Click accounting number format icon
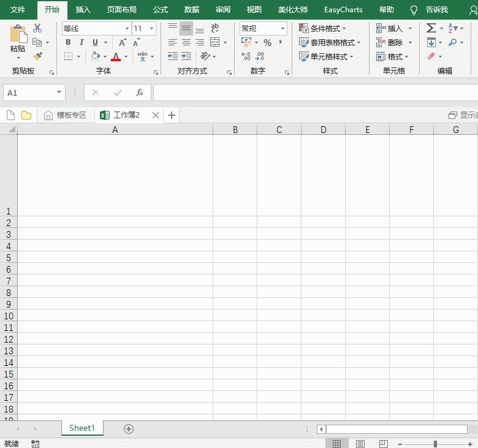The height and width of the screenshot is (448, 478). tap(246, 42)
